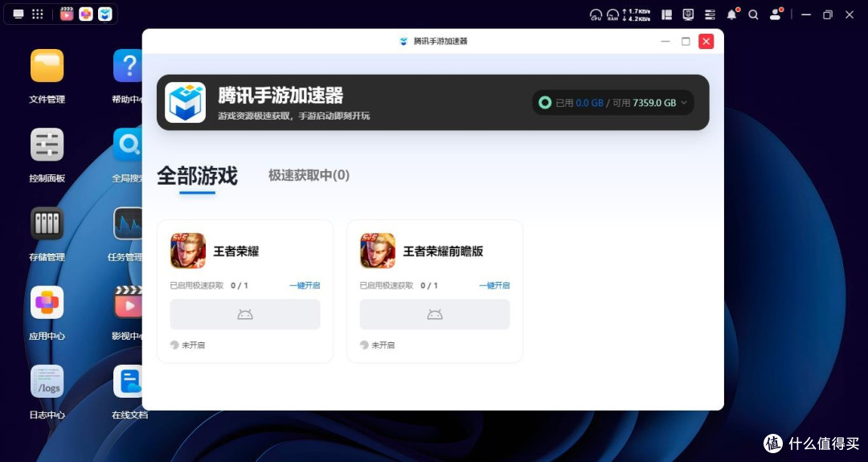
Task: Check the CPU usage indicator
Action: coord(596,15)
